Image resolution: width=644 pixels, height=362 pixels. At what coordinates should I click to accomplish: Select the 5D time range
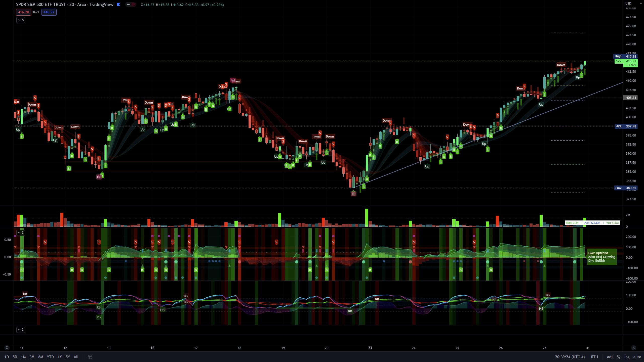click(15, 357)
